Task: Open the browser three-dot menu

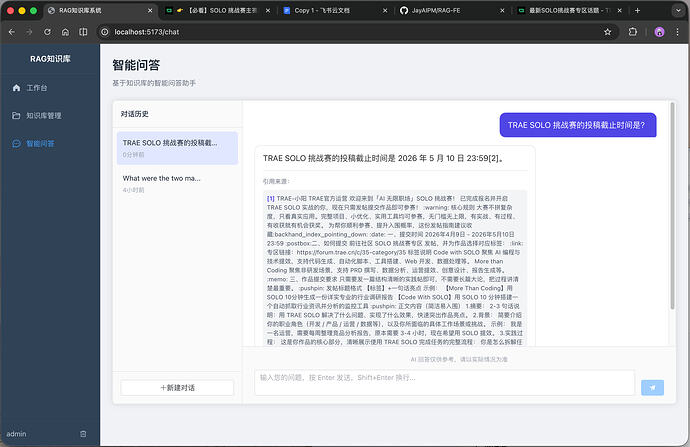Action: tap(677, 32)
